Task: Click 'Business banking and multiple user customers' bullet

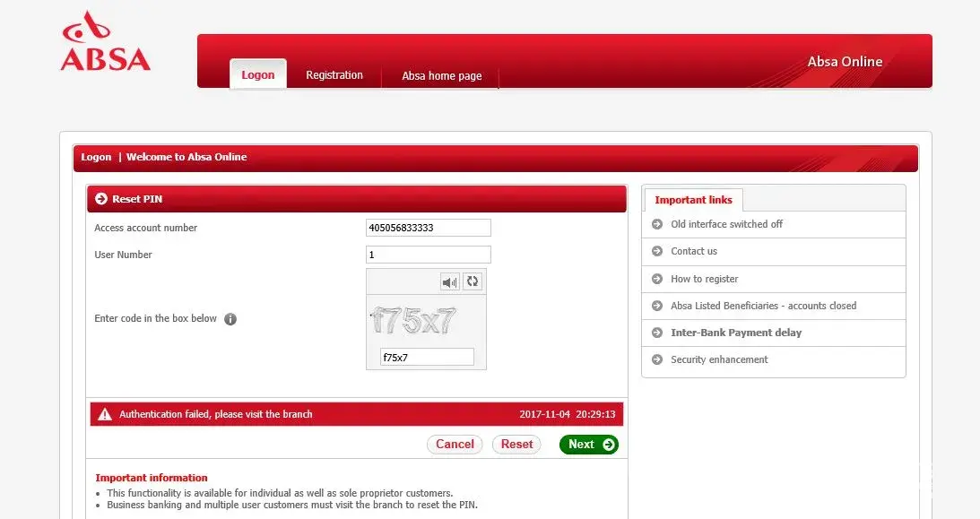Action: 292,505
